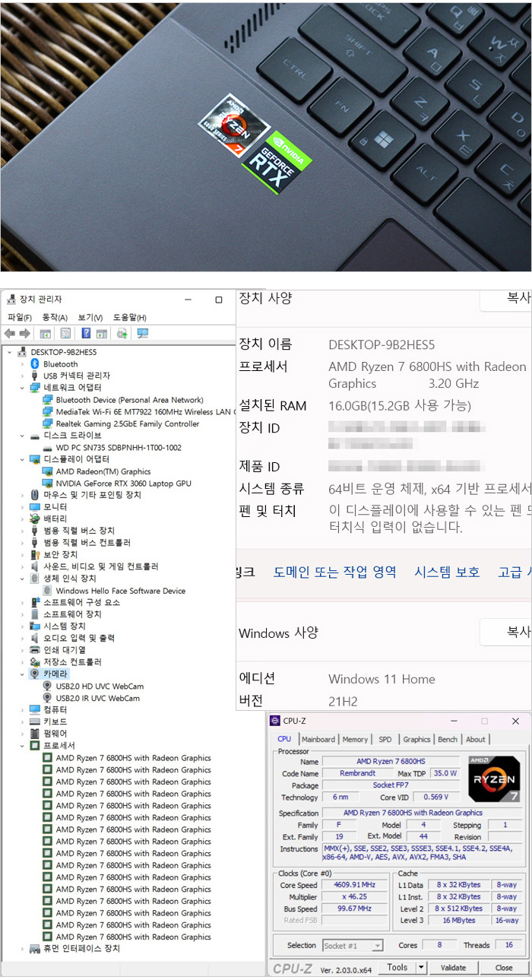
Task: Collapse the DESKTOP-9B2HES5 root node
Action: click(x=9, y=352)
